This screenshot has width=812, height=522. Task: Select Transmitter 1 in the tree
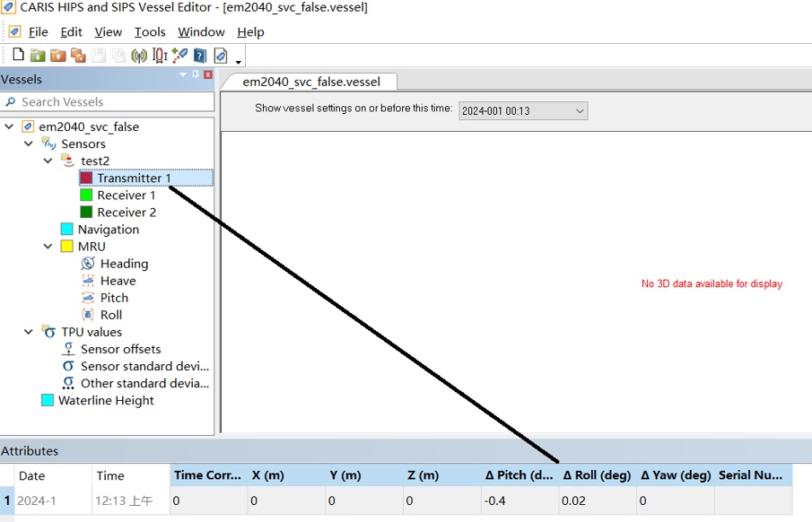[134, 178]
